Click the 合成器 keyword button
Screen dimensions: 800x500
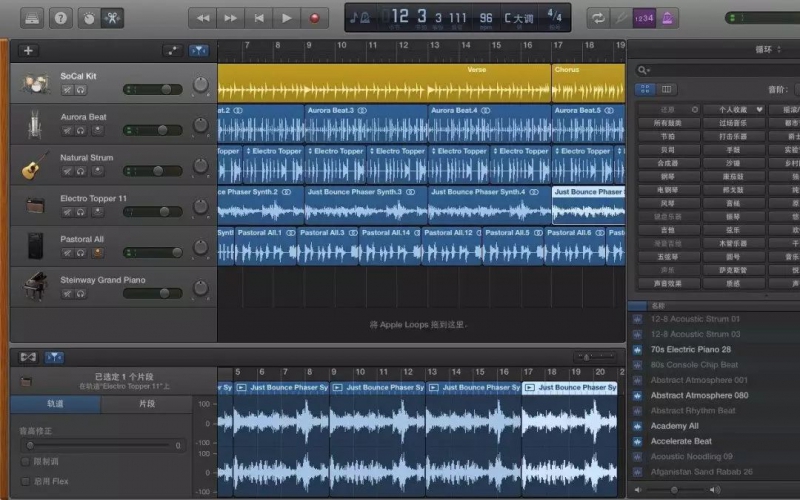tap(667, 163)
